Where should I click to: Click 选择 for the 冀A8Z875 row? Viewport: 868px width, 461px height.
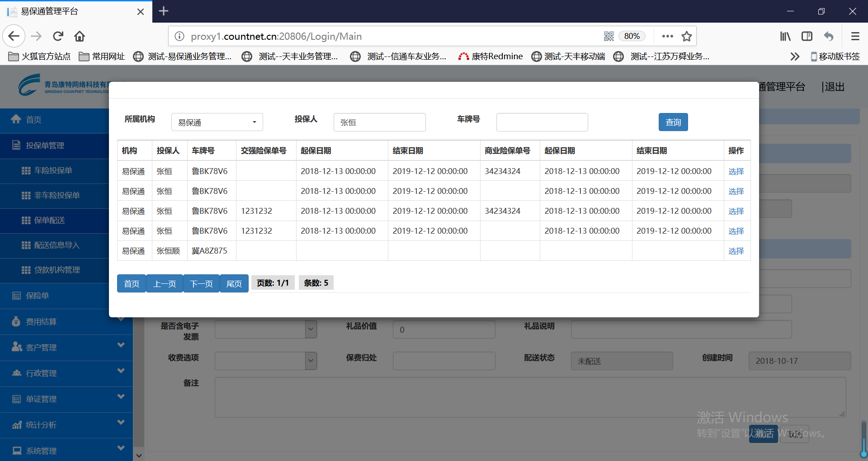pyautogui.click(x=736, y=251)
